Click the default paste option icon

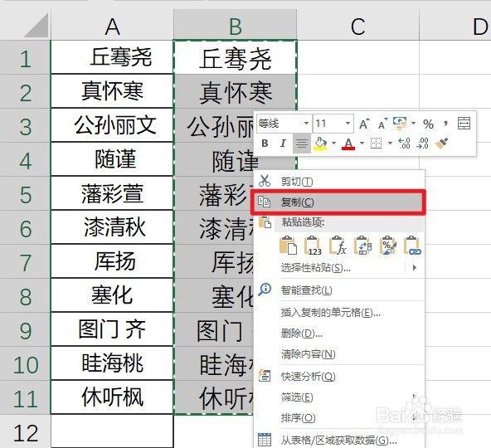point(288,245)
